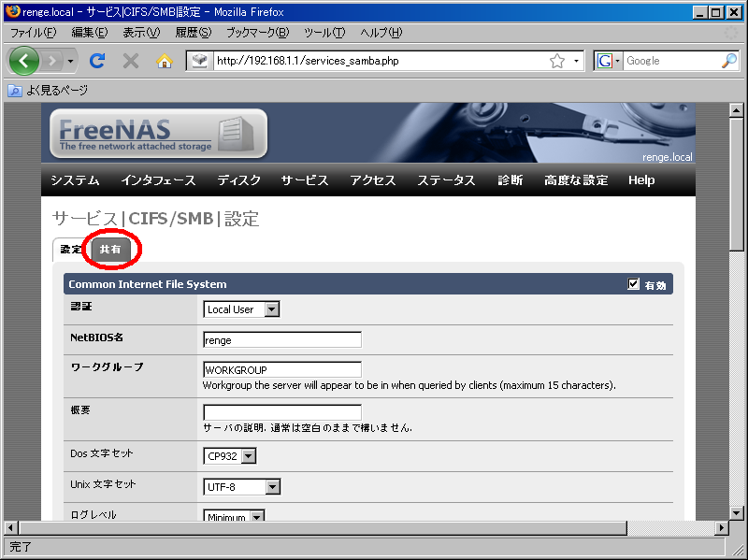Go to the home page via house icon
The image size is (748, 560).
pos(165,61)
